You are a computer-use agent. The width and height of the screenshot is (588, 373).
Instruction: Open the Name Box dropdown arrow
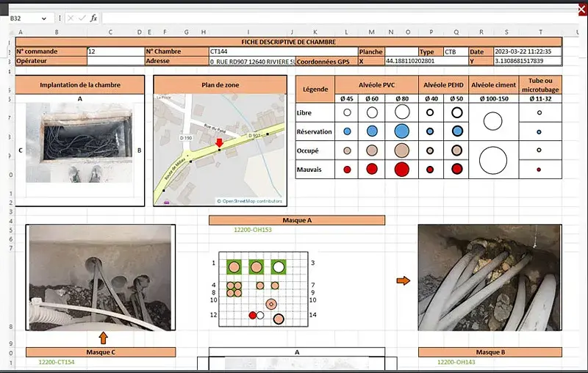[x=44, y=18]
